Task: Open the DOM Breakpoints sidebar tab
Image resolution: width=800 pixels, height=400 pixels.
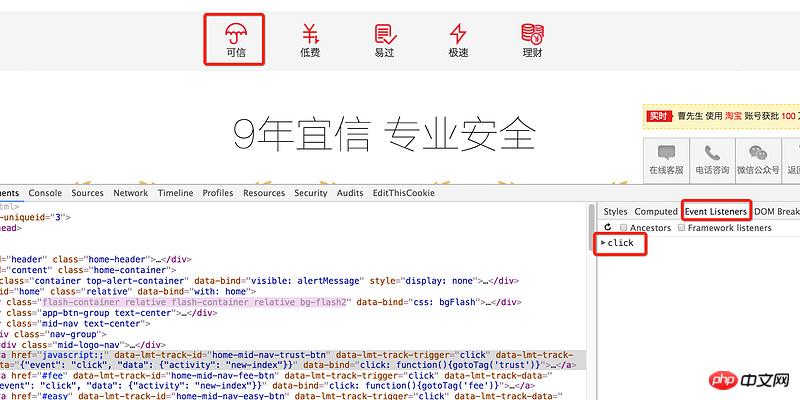Action: pos(777,211)
